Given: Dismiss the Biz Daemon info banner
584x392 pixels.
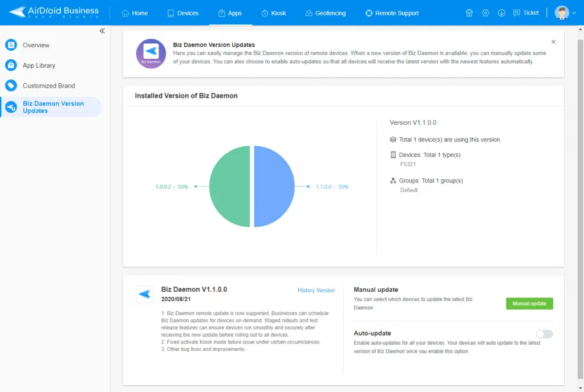Looking at the screenshot, I should 553,42.
